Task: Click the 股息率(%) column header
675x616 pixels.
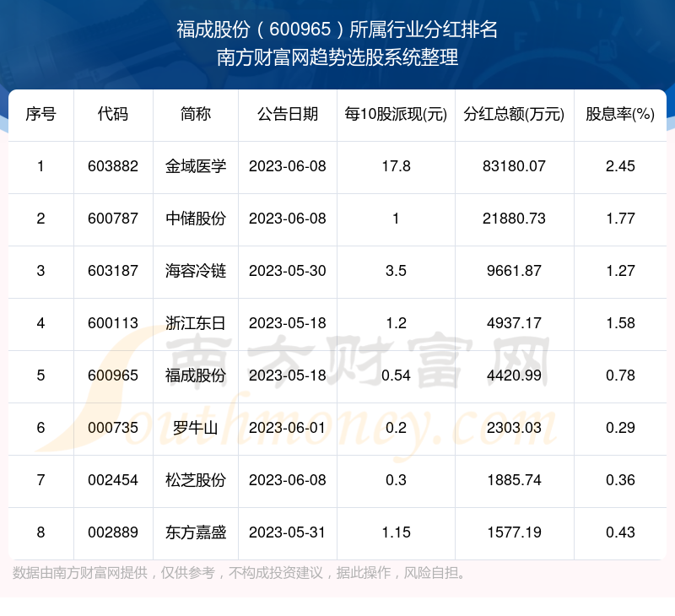Action: pos(620,114)
